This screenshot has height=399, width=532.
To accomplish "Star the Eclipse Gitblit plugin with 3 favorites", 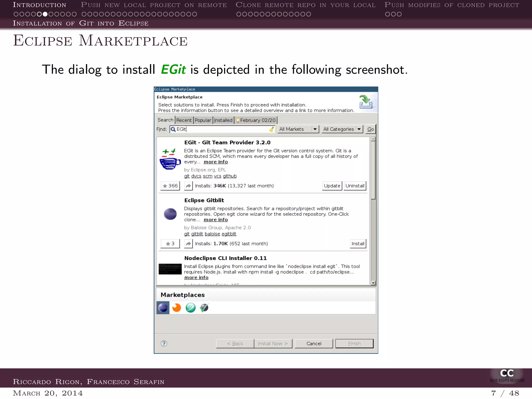I will click(x=170, y=244).
